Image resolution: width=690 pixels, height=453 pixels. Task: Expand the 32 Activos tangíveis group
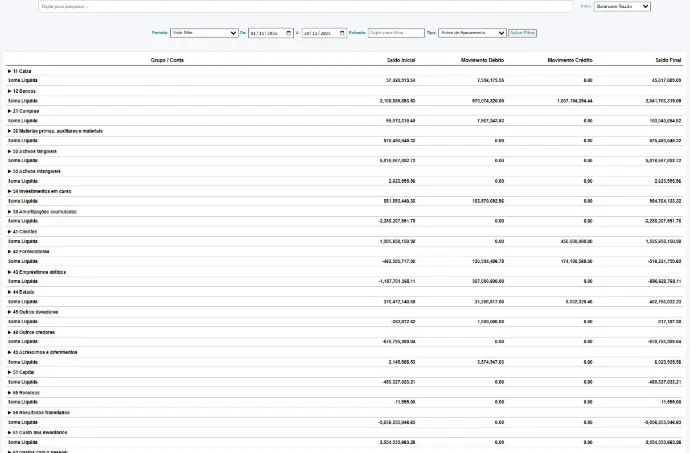[9, 151]
